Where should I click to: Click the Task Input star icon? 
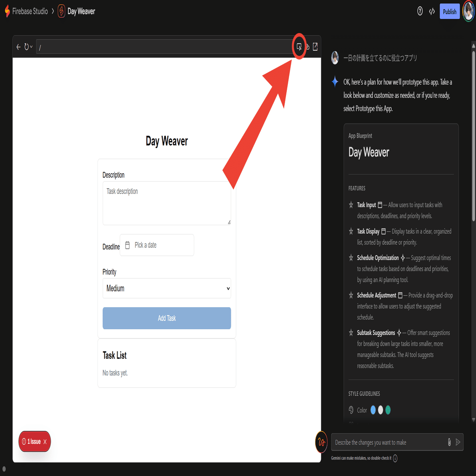pyautogui.click(x=351, y=205)
